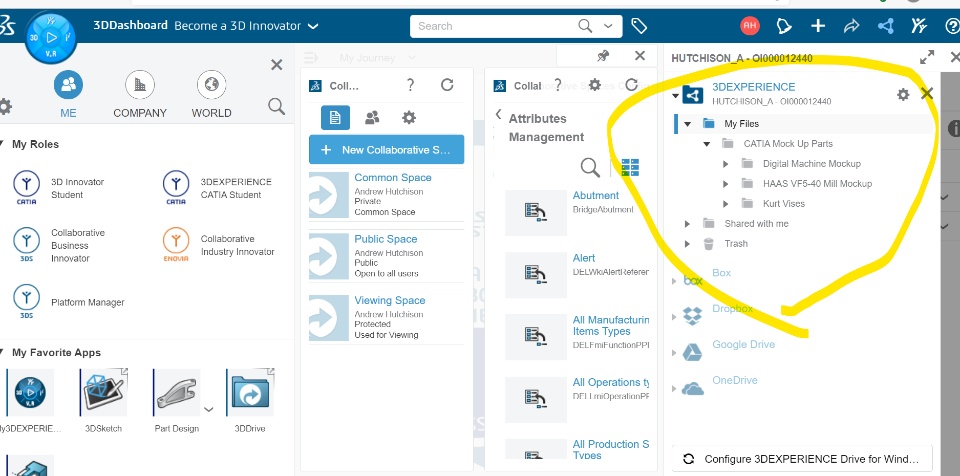
Task: Expand the Shared with me folder
Action: point(687,224)
